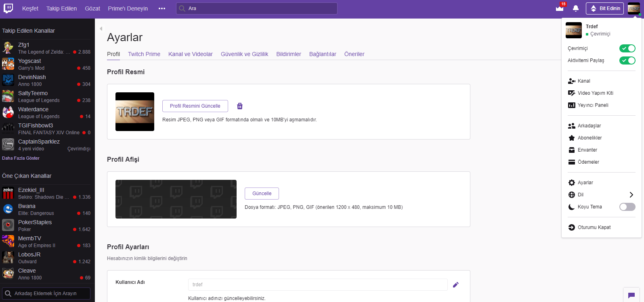Click the PokerStaples channel avatar
Viewport: 644px width, 302px height.
[x=8, y=225]
